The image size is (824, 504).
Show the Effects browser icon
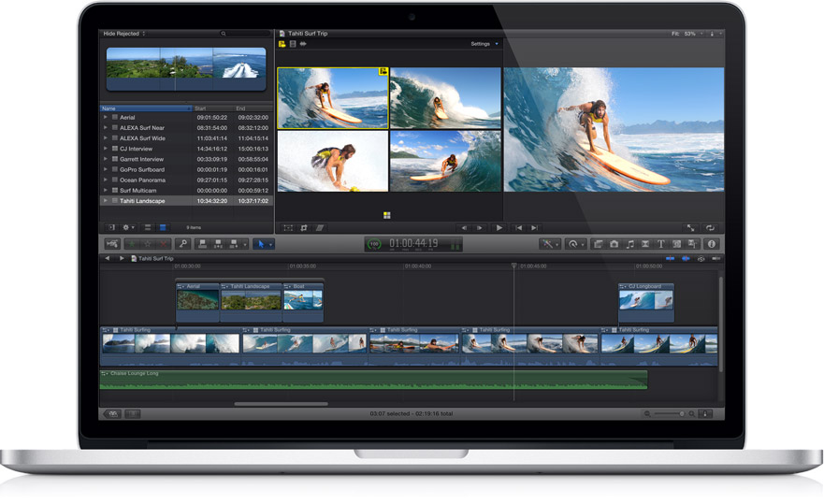click(x=598, y=244)
